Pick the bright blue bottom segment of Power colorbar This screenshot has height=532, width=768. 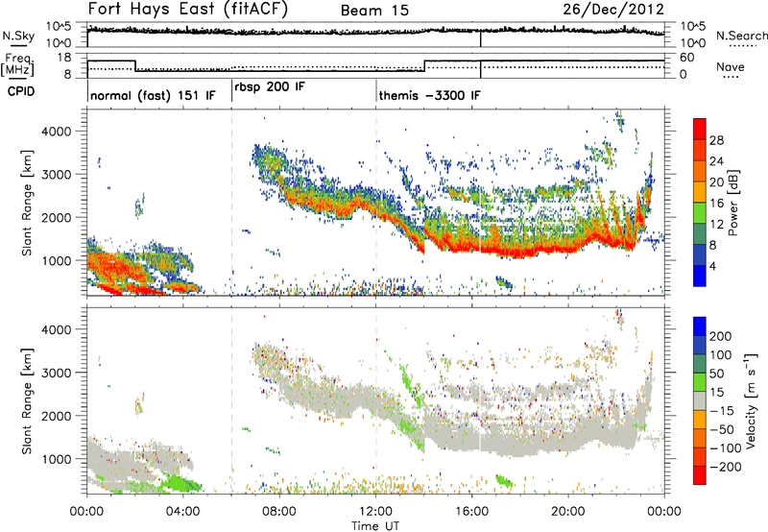point(700,276)
